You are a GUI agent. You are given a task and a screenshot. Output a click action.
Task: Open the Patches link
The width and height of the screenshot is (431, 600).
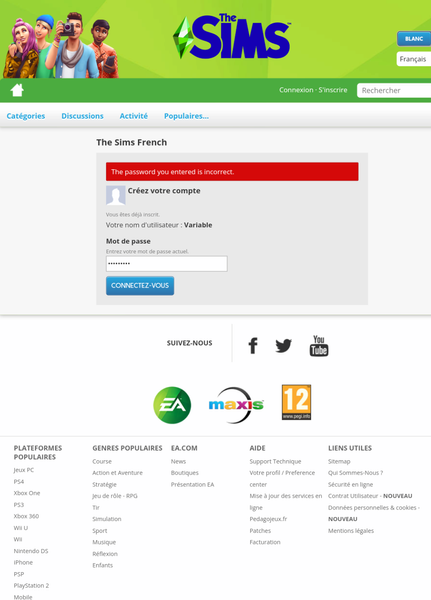click(x=260, y=531)
